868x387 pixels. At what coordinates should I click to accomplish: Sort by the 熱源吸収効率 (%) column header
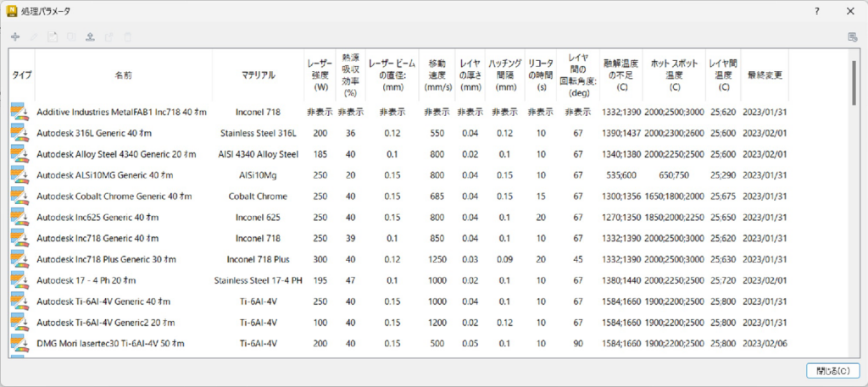(350, 75)
